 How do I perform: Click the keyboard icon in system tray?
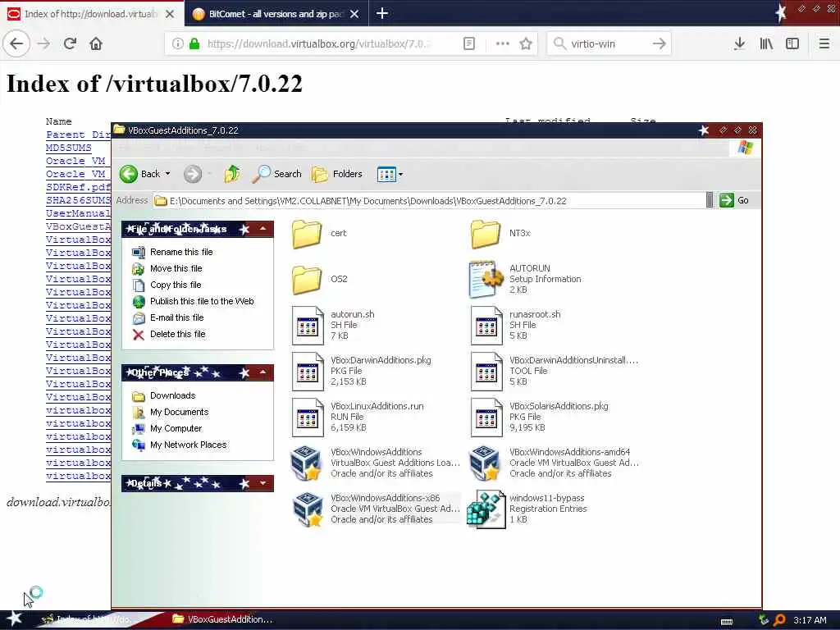tap(727, 621)
